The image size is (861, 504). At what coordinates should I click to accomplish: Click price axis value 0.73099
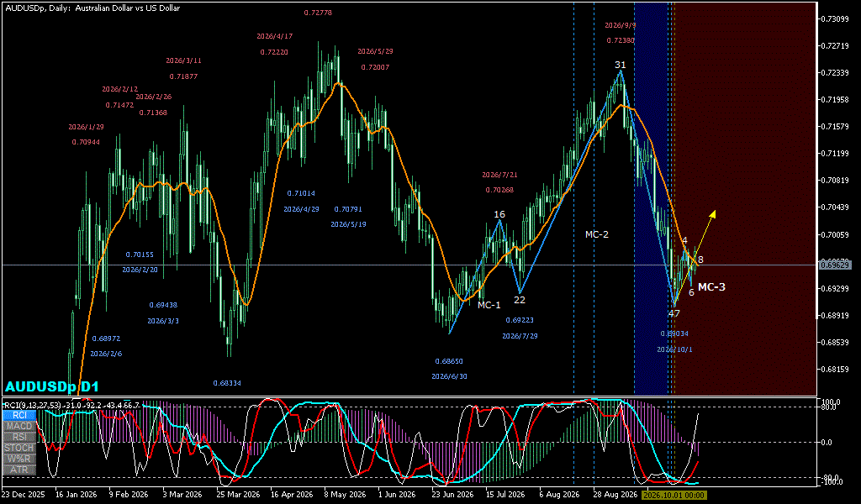(x=835, y=19)
